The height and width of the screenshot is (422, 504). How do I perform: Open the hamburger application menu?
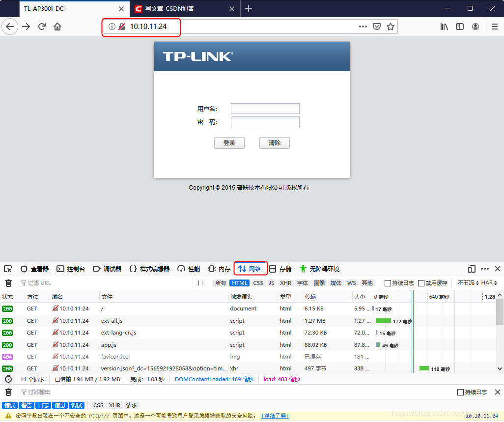[x=495, y=27]
